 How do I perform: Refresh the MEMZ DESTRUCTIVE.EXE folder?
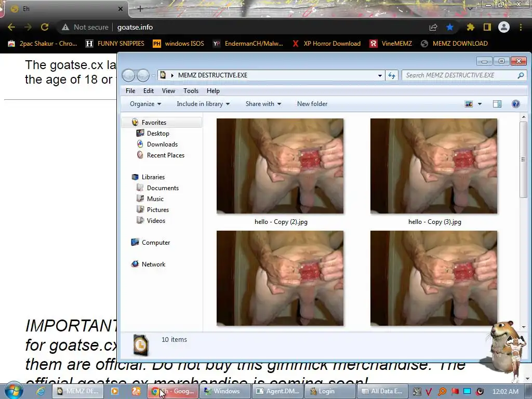pyautogui.click(x=392, y=75)
